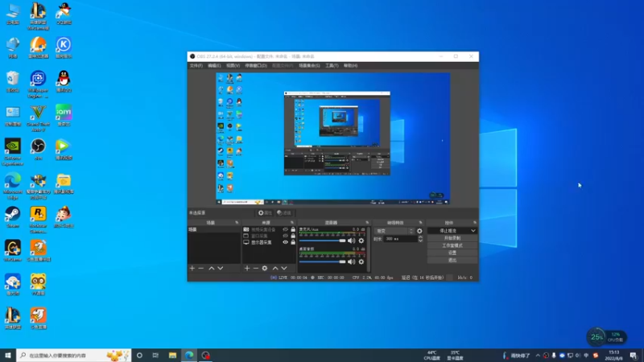Pop out the Scenes dock panel
The height and width of the screenshot is (362, 644).
pos(237,223)
